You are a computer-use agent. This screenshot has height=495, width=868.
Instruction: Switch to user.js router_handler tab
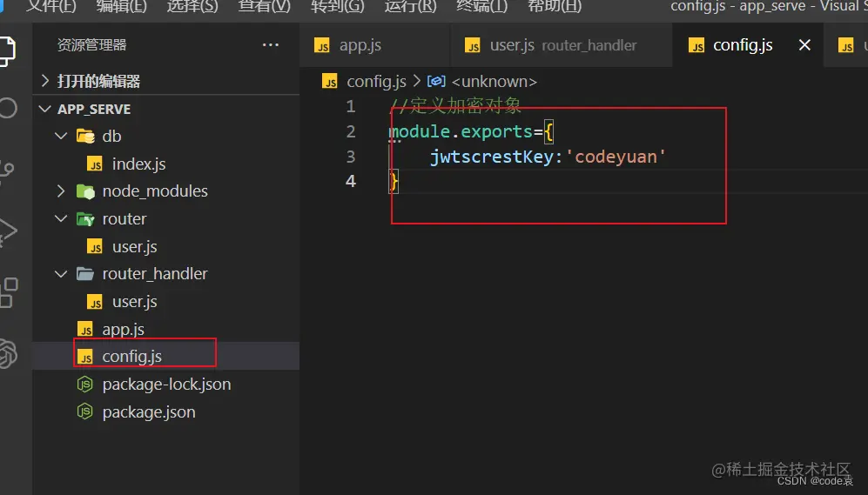pos(562,45)
